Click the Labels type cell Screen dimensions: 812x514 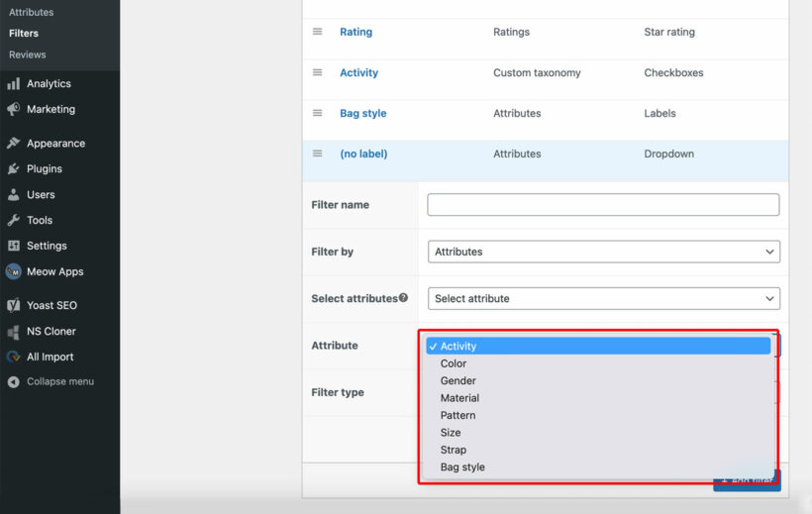660,113
